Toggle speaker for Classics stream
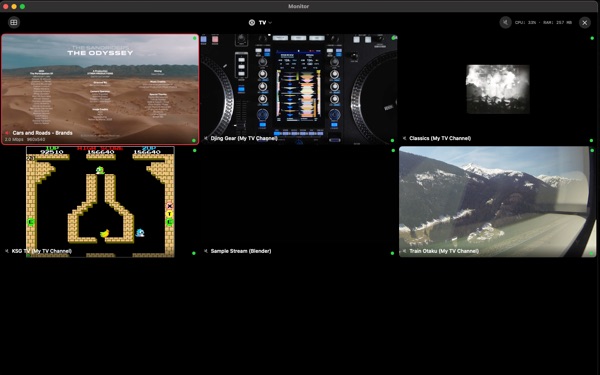This screenshot has height=375, width=600. pyautogui.click(x=404, y=138)
